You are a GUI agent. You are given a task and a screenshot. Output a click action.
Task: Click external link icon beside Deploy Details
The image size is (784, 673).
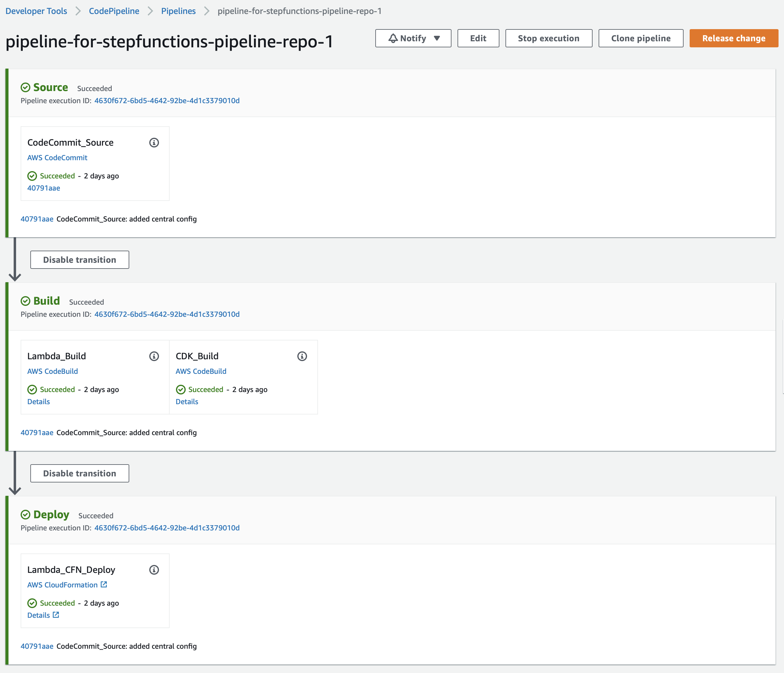coord(56,615)
